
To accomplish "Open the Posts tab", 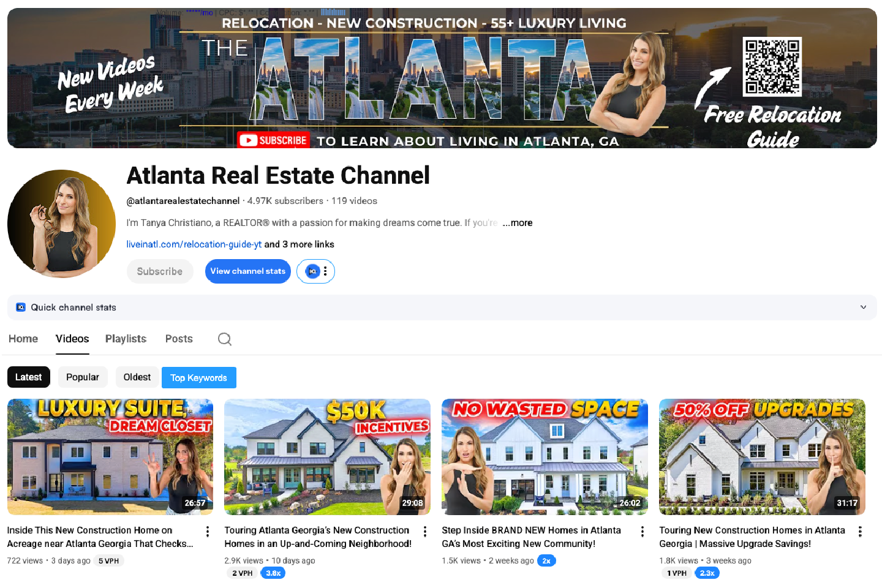I will point(179,339).
